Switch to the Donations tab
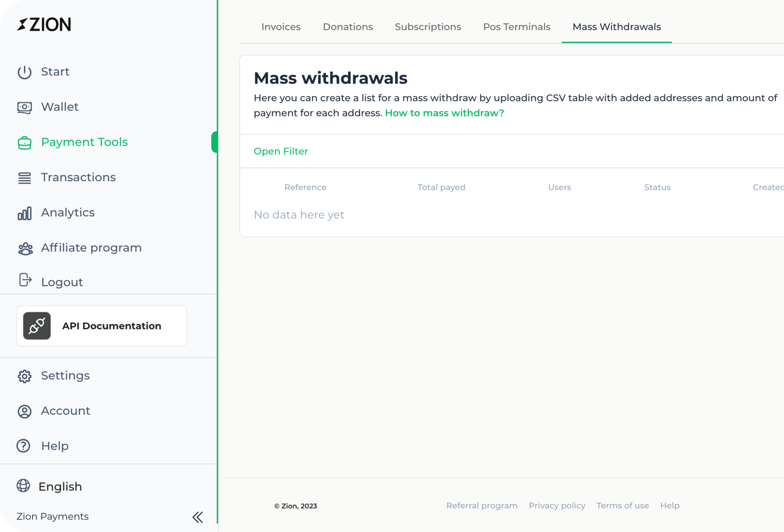Screen dimensions: 784x532 (348, 27)
